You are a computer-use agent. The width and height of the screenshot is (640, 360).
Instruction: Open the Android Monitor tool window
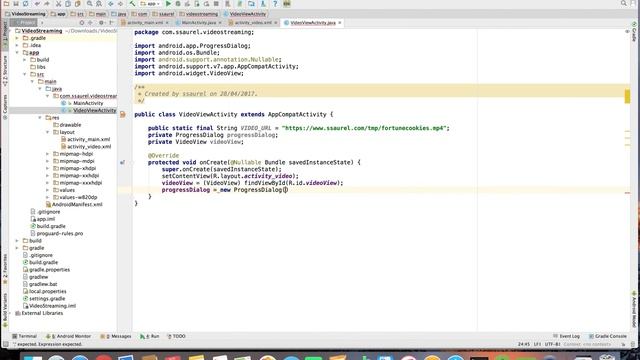(x=69, y=336)
